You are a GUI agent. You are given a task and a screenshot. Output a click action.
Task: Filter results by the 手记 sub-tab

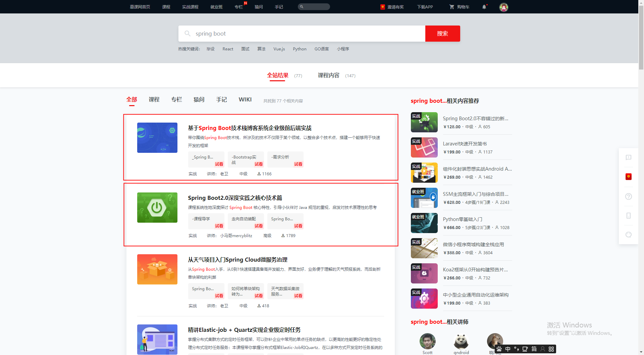pos(221,99)
